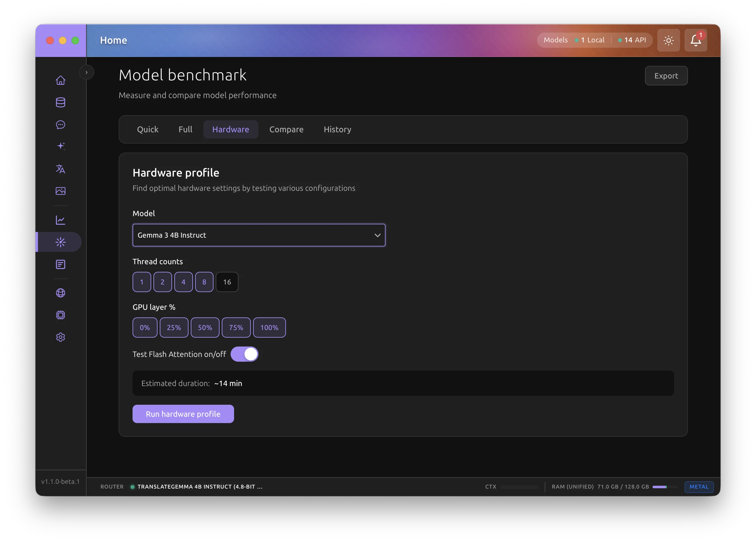Select the database/models icon in the sidebar
This screenshot has height=543, width=756.
60,103
